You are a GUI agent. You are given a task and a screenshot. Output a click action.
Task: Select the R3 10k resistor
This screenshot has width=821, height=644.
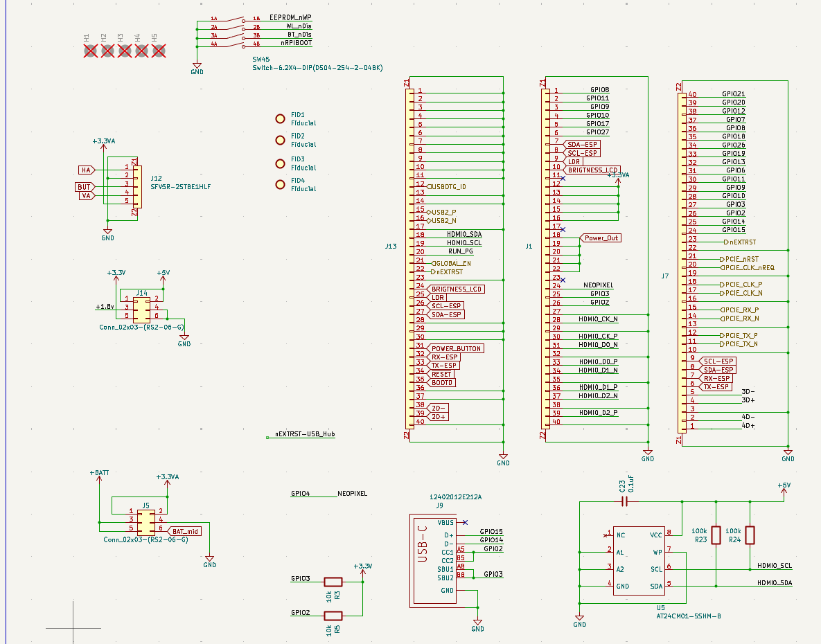(x=333, y=582)
